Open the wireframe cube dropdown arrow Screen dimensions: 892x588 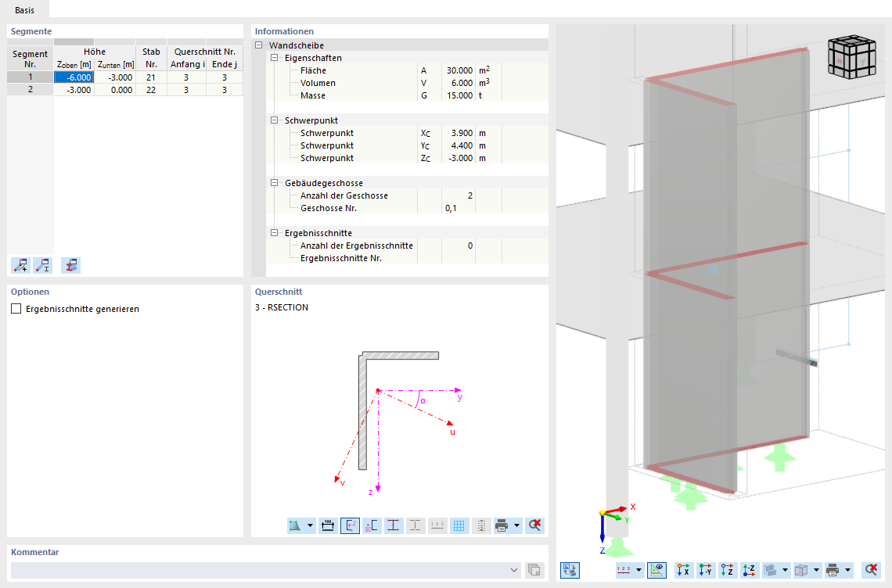tap(816, 570)
